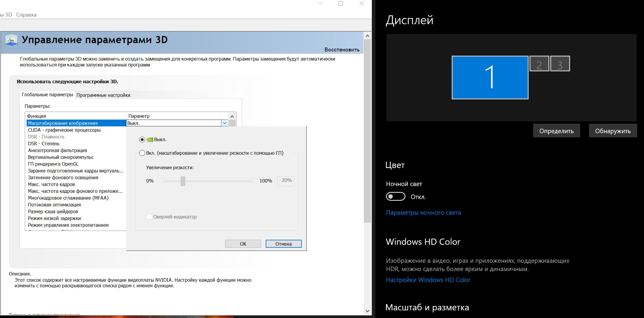
Task: Click the NVIDIA logo next to Выкл.
Action: (x=150, y=140)
